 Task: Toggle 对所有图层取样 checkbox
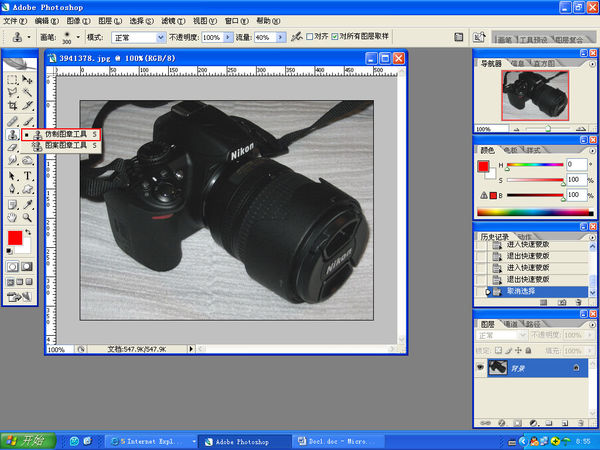pyautogui.click(x=335, y=37)
